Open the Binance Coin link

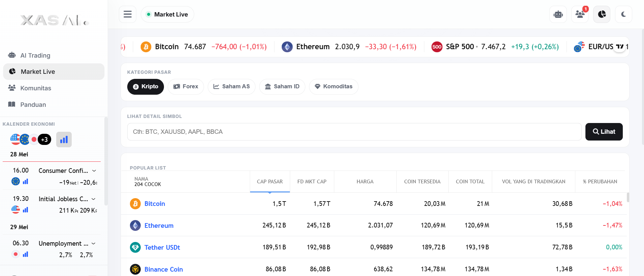(164, 269)
